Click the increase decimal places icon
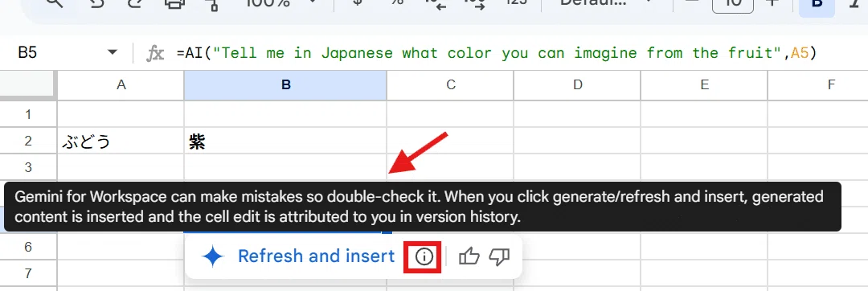 click(475, 5)
